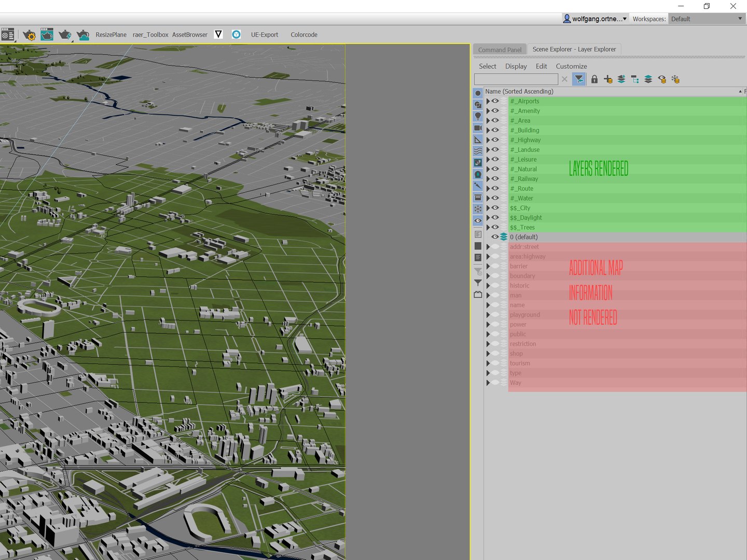Click the Scene Explorer search input field
Image resolution: width=747 pixels, height=560 pixels.
(x=516, y=79)
